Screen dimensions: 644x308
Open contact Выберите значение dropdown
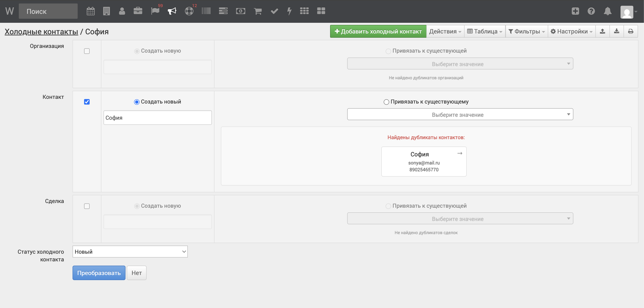[460, 115]
